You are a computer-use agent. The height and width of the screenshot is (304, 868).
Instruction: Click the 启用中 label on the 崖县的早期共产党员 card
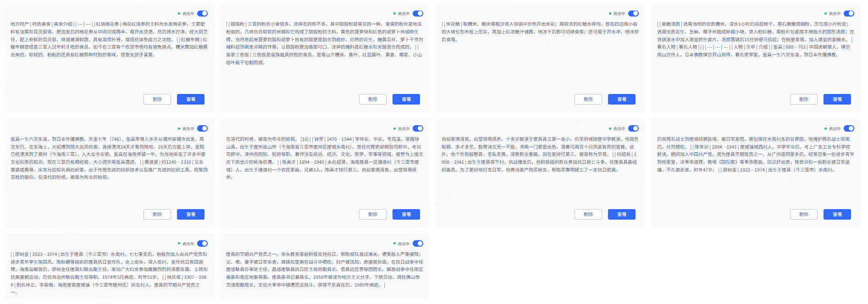pos(404,244)
